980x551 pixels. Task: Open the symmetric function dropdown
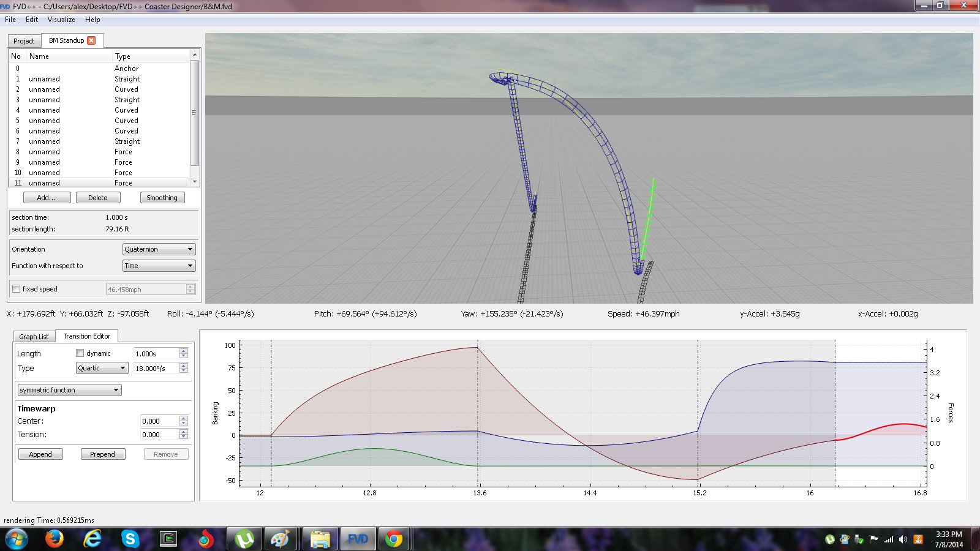tap(69, 390)
